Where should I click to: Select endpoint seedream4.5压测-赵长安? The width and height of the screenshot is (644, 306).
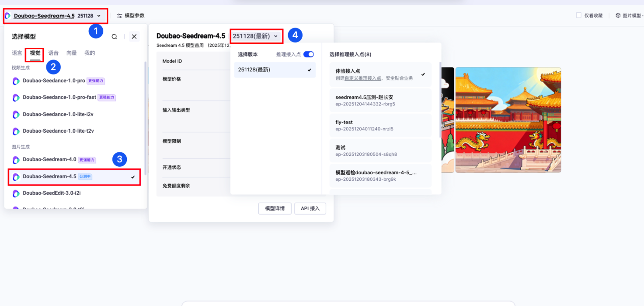380,100
